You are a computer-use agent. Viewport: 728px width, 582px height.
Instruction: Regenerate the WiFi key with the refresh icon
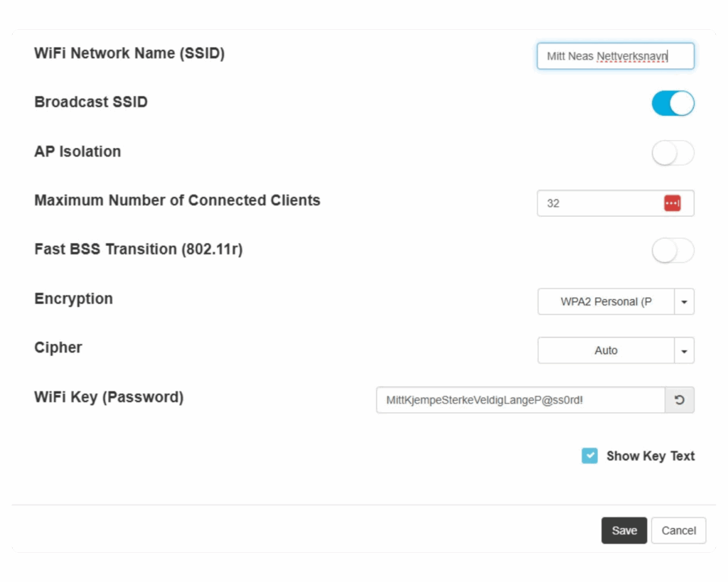click(x=679, y=400)
